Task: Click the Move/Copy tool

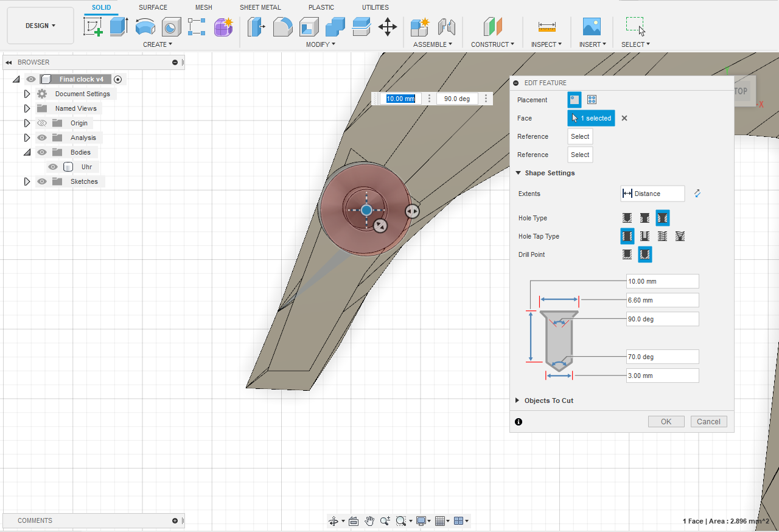Action: tap(388, 27)
